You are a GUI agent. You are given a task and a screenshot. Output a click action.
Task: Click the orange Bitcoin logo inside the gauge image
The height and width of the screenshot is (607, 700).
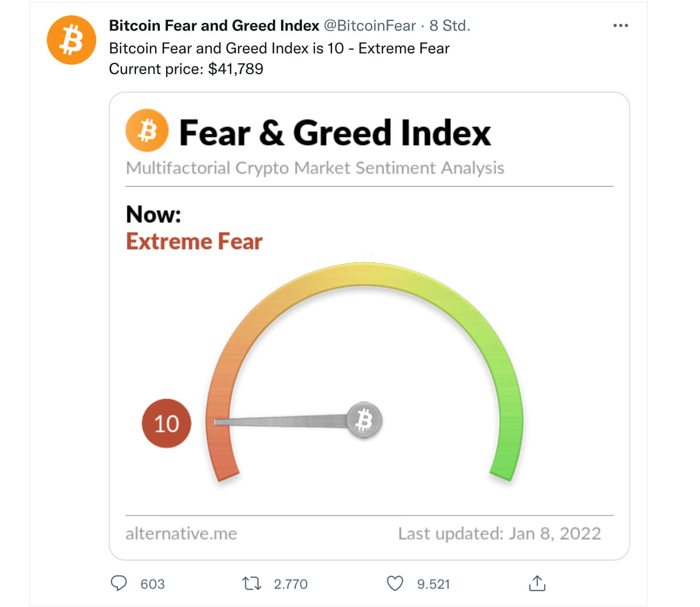click(146, 131)
